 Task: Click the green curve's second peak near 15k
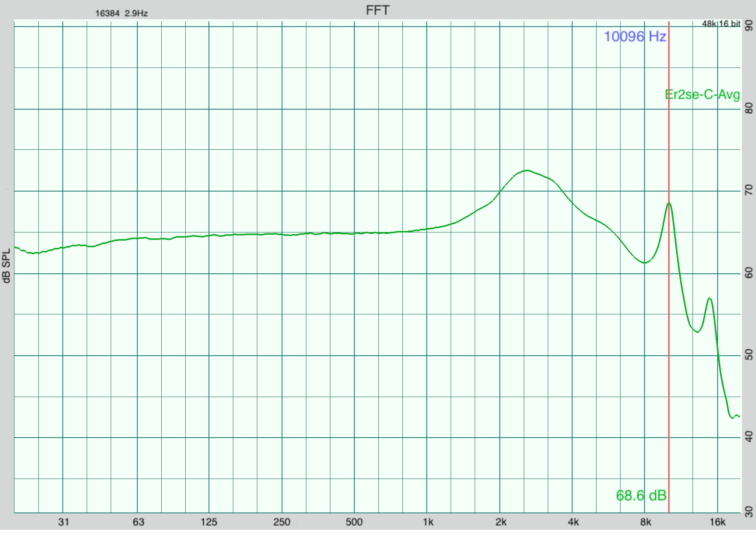pyautogui.click(x=709, y=298)
